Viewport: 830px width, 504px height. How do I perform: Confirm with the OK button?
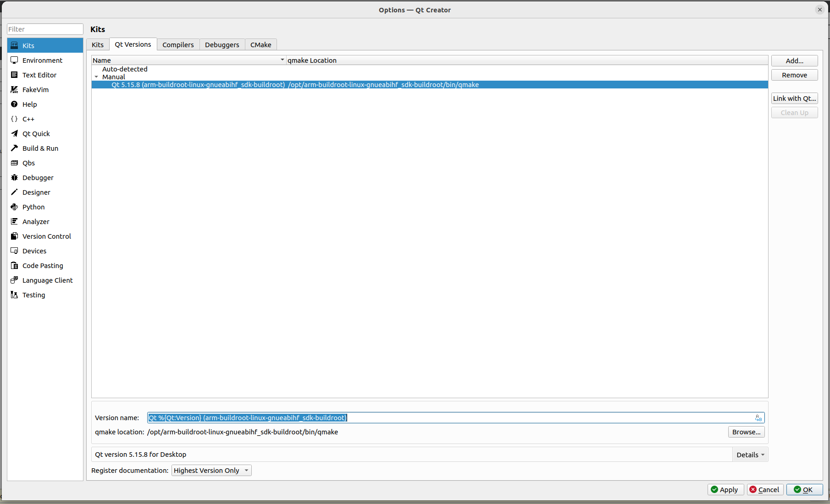tap(805, 490)
